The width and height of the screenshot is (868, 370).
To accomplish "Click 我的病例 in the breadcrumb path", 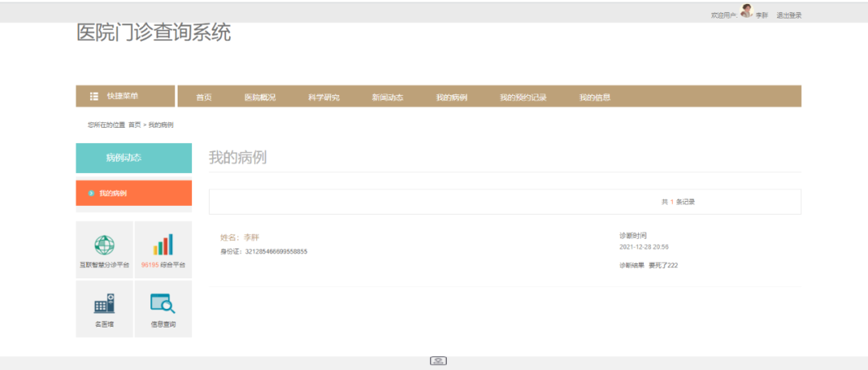I will click(x=161, y=125).
